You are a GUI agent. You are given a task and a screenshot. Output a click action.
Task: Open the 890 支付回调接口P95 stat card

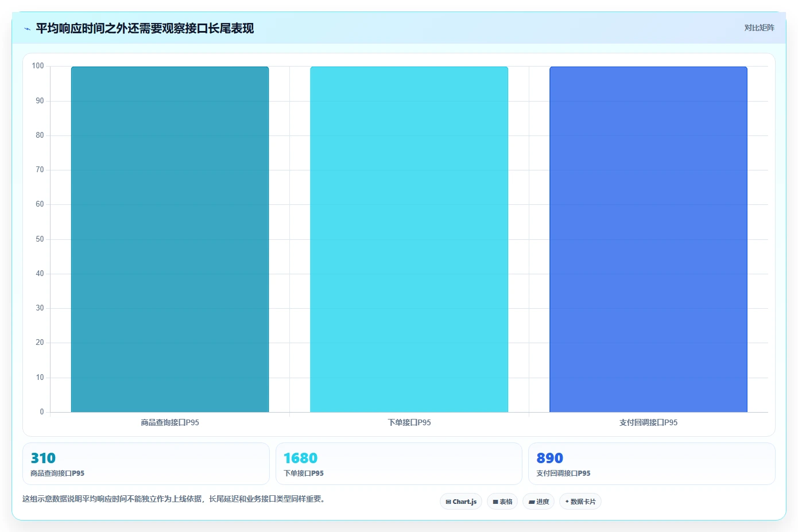[652, 464]
